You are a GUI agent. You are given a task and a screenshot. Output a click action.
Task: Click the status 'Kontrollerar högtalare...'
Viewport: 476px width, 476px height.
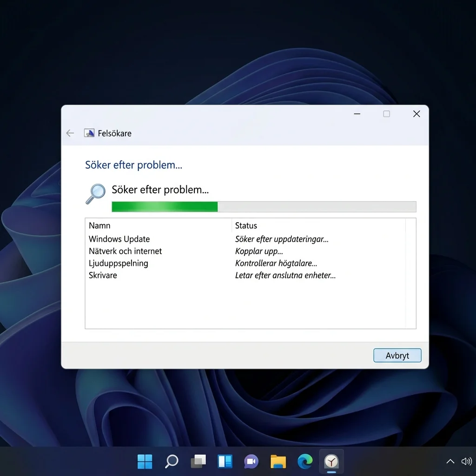[276, 263]
